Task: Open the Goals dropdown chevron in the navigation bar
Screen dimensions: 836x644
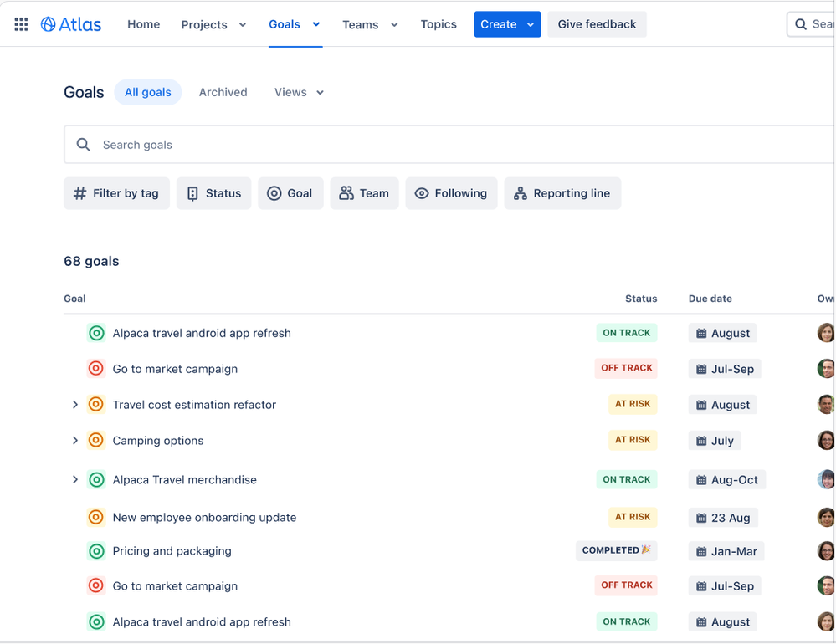Action: [316, 24]
